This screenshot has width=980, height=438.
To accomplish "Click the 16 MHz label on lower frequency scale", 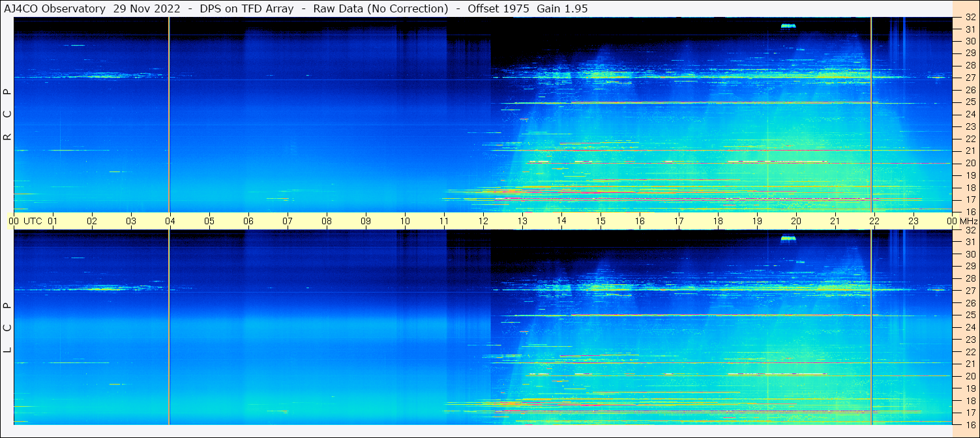I will click(970, 424).
